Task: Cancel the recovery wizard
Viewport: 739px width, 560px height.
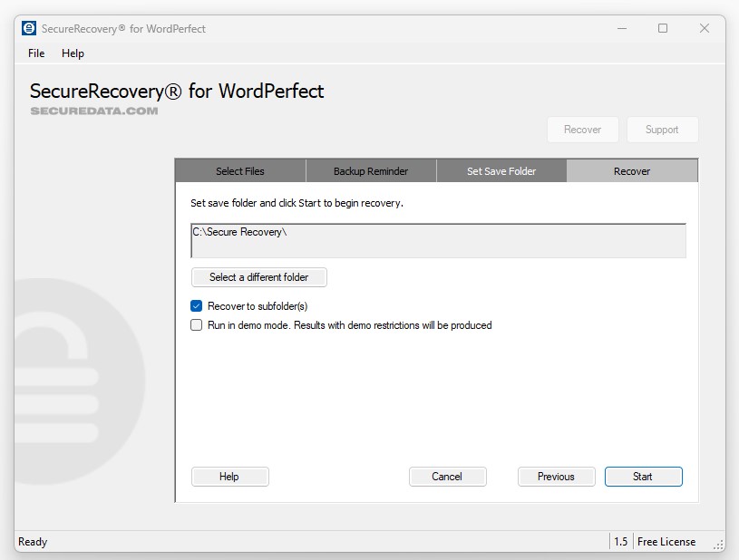Action: coord(447,477)
